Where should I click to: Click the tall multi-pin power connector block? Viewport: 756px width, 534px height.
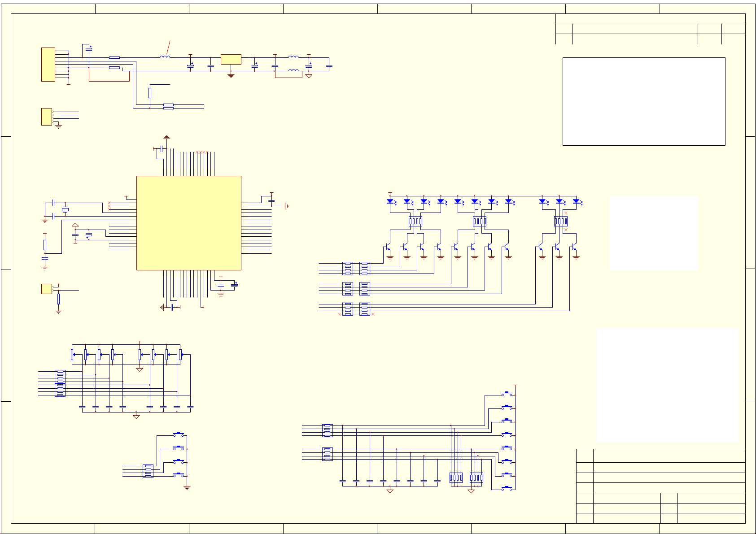tap(48, 65)
